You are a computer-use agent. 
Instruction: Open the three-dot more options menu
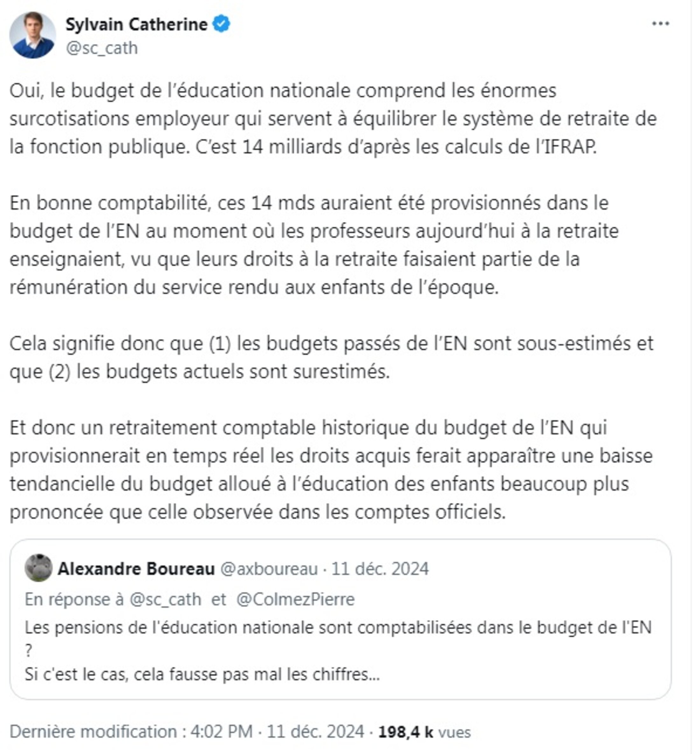coord(660,24)
